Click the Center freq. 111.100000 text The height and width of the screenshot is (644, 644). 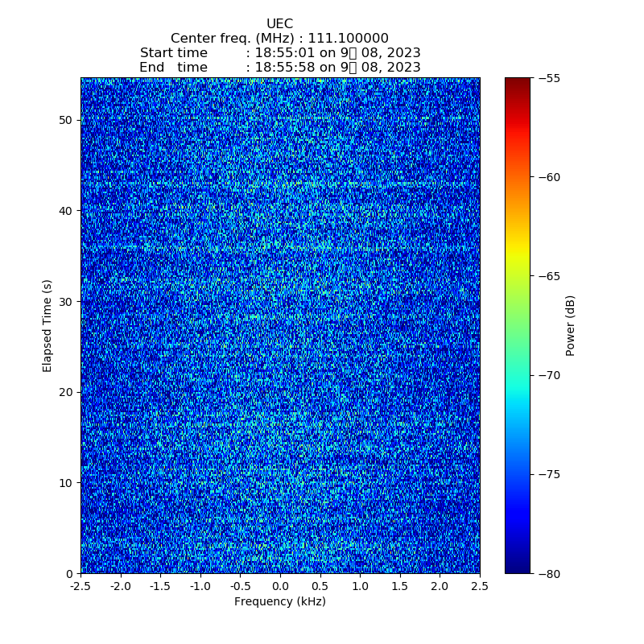tap(279, 39)
